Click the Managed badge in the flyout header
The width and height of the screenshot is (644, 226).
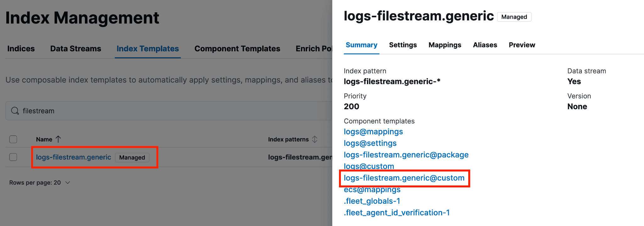tap(514, 17)
